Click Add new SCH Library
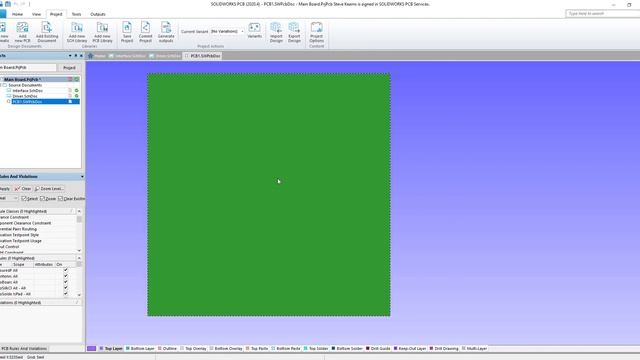640x360 pixels. (77, 32)
